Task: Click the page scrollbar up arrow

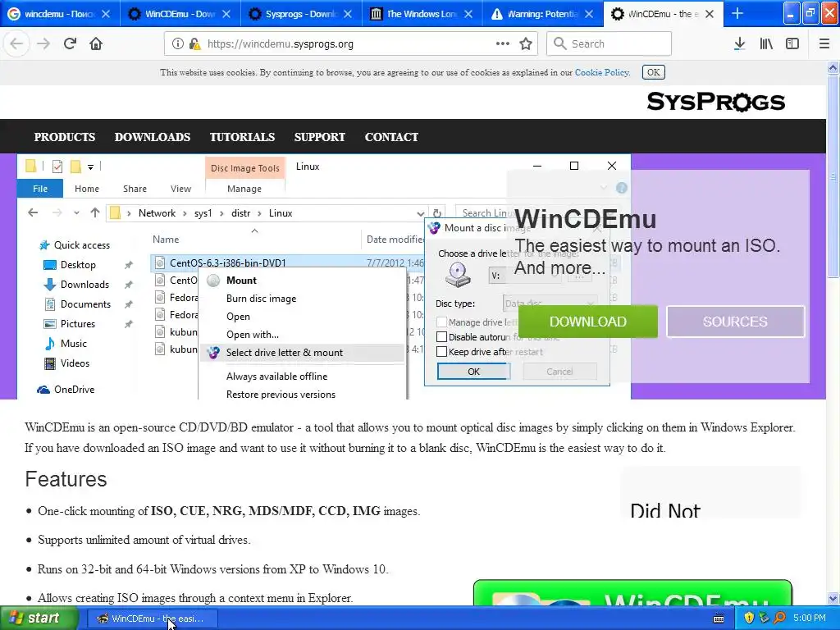Action: [x=833, y=67]
